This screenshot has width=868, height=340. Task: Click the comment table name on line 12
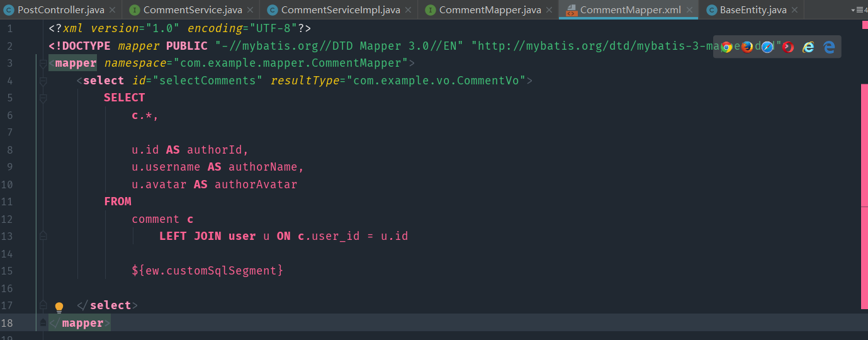coord(155,219)
